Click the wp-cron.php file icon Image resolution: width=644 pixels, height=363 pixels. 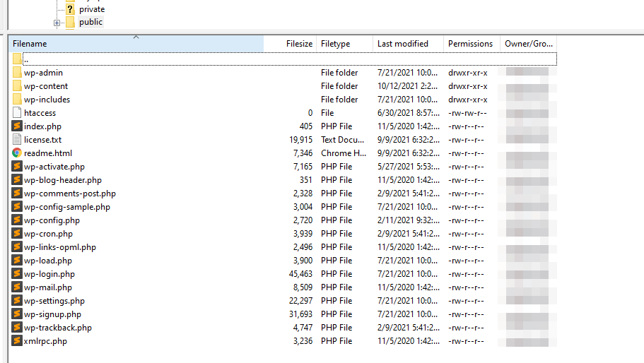pos(17,233)
